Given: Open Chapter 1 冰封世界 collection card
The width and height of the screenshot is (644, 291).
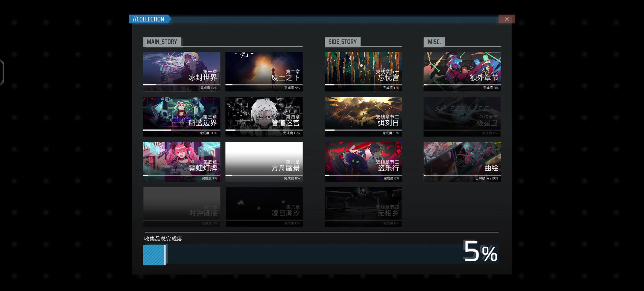Looking at the screenshot, I should click(181, 71).
